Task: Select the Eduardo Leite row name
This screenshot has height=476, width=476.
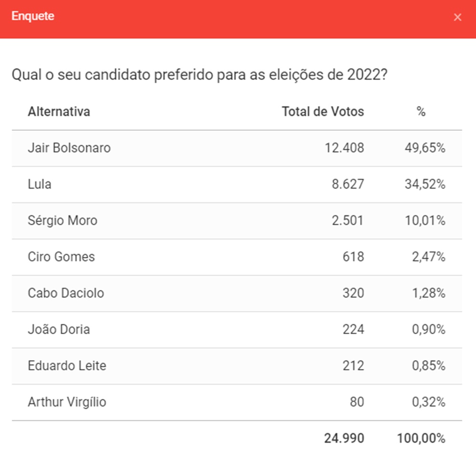Action: [67, 366]
